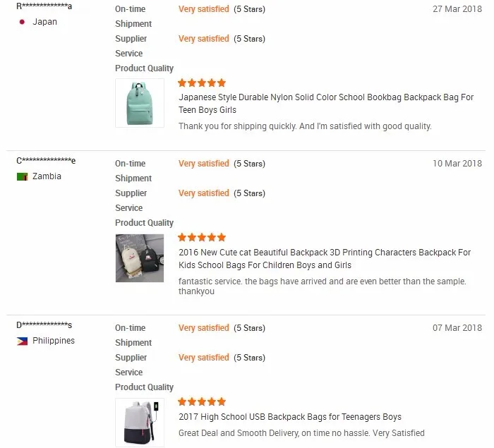Click the Japan flag icon
This screenshot has width=494, height=448.
(22, 22)
